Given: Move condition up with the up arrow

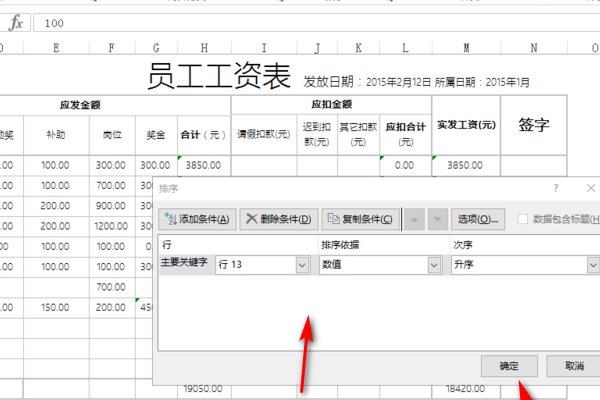Looking at the screenshot, I should pos(414,219).
